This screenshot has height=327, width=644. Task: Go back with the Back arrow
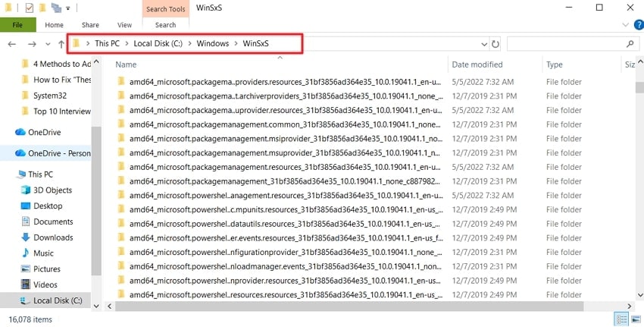click(12, 43)
